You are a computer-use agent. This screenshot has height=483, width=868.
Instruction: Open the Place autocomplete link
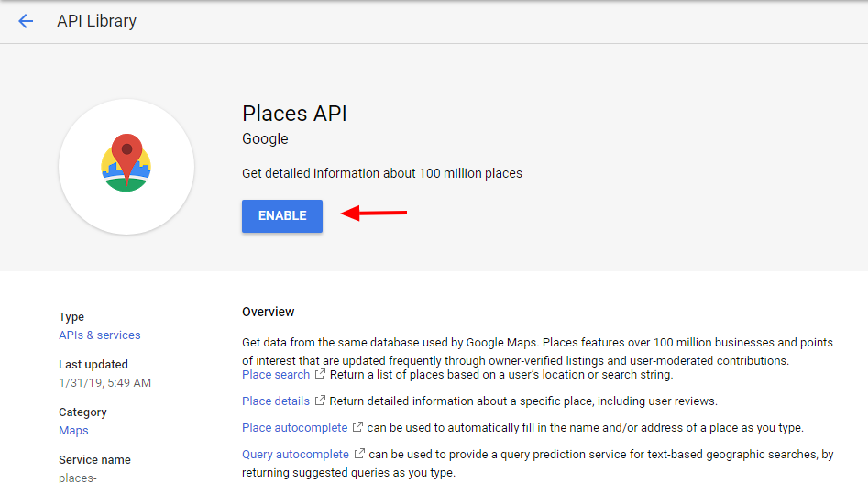click(x=294, y=428)
